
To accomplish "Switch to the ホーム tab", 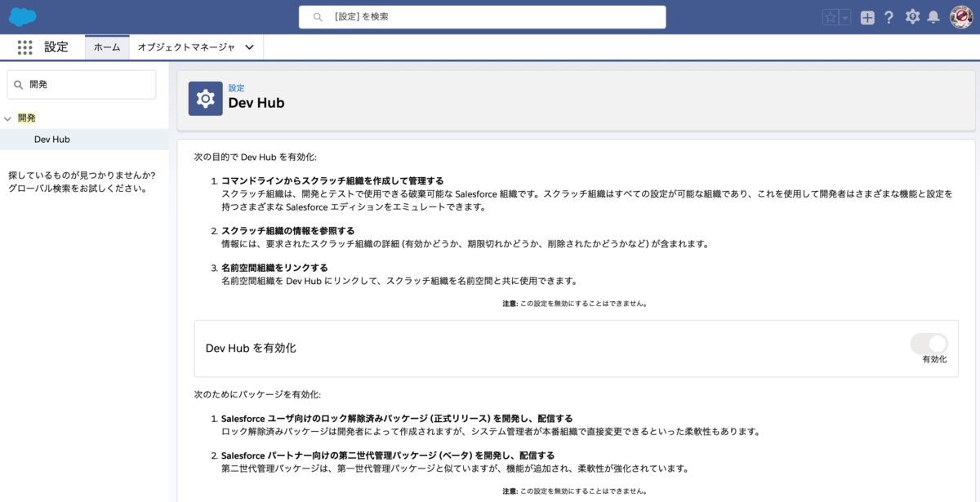I will pyautogui.click(x=107, y=47).
